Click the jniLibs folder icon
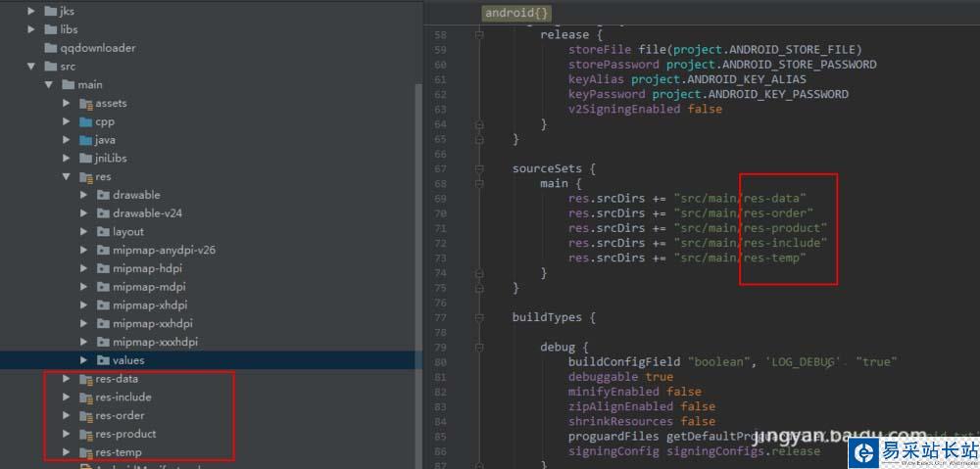Screen dimensions: 980x469 click(x=85, y=158)
